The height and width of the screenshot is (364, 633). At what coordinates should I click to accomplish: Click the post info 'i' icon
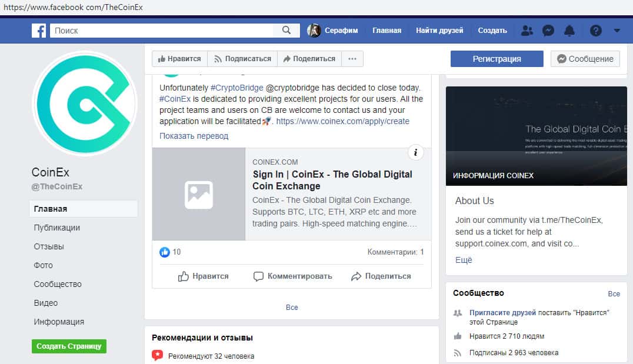(415, 152)
